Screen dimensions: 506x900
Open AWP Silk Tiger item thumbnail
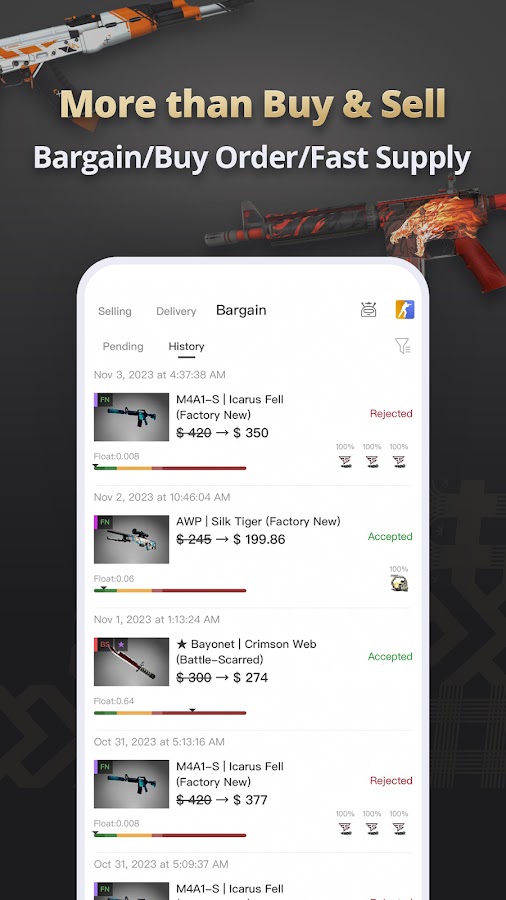click(131, 540)
